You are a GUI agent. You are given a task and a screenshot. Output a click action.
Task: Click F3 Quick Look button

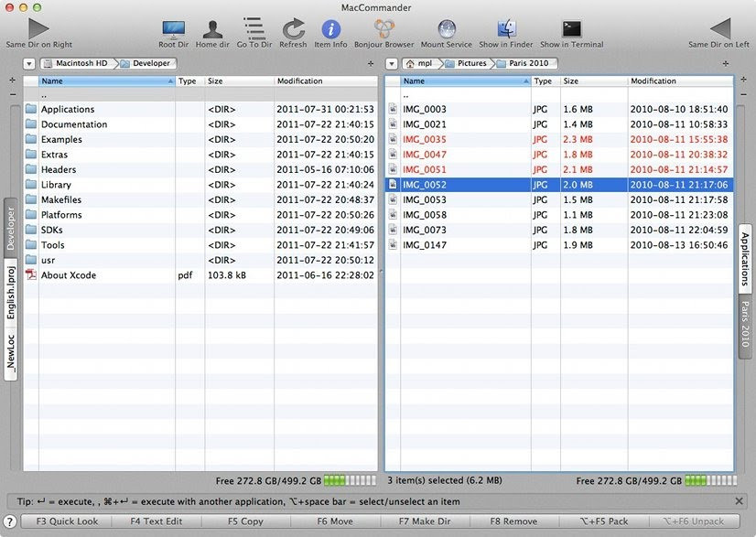67,521
